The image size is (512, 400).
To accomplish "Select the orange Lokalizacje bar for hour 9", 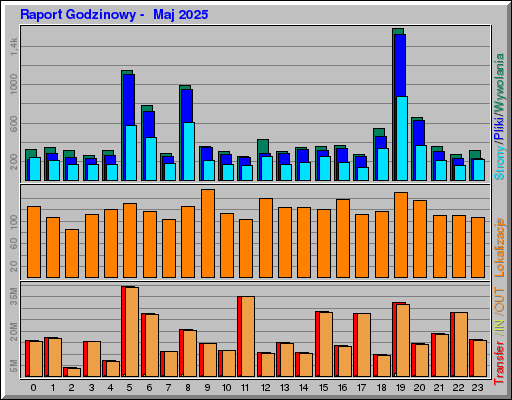I will (208, 233).
